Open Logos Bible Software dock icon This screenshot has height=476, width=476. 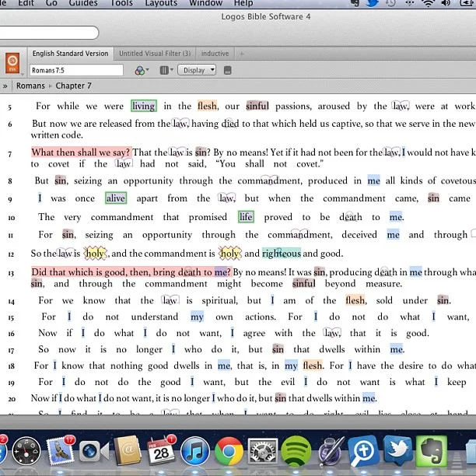click(x=363, y=451)
